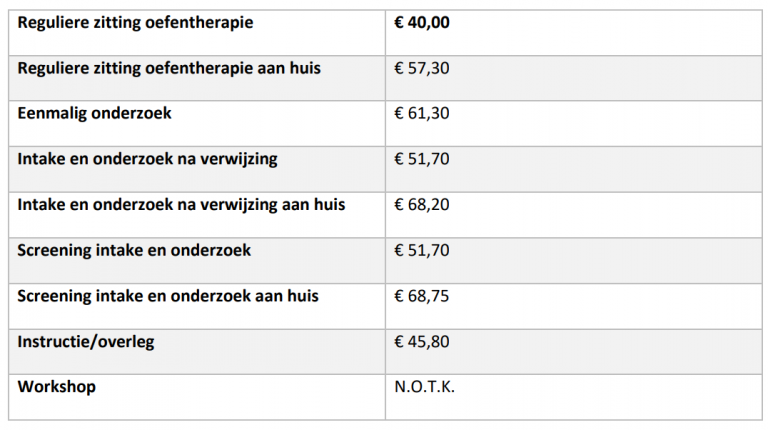This screenshot has height=430, width=768.
Task: Select 'Reguliere zitting oefentherapie aan huis' text
Action: 169,69
